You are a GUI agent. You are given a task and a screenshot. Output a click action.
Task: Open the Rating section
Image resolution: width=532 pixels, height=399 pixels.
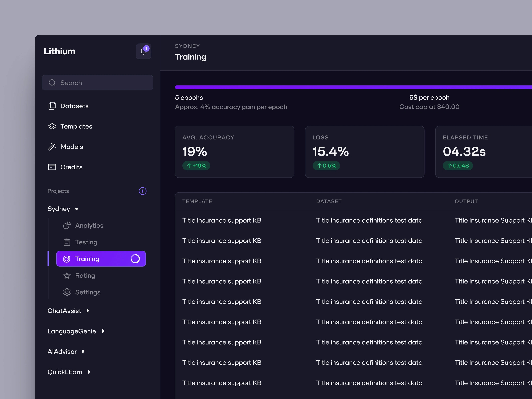click(85, 276)
